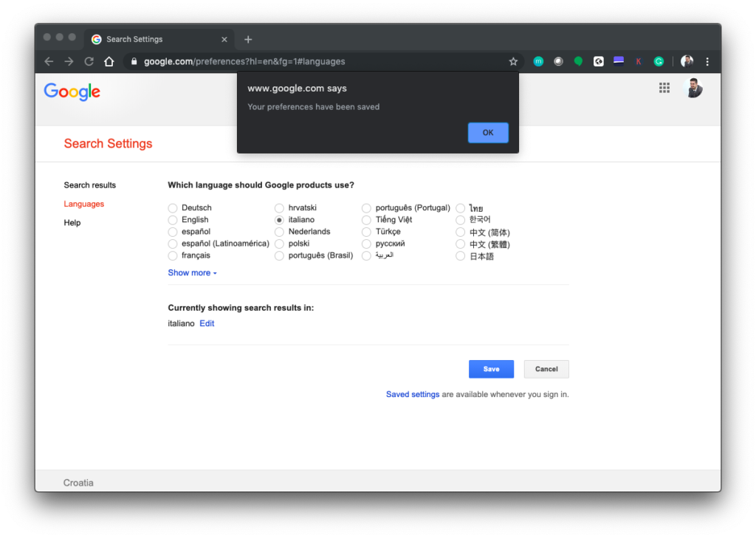
Task: Choose the Deutsch radio button
Action: 173,208
